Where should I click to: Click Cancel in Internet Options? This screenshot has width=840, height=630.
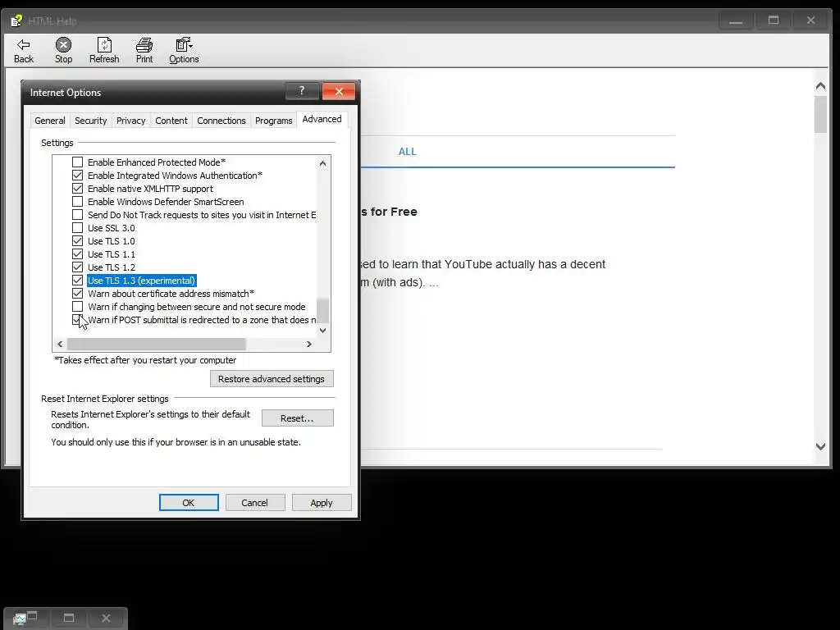(254, 503)
